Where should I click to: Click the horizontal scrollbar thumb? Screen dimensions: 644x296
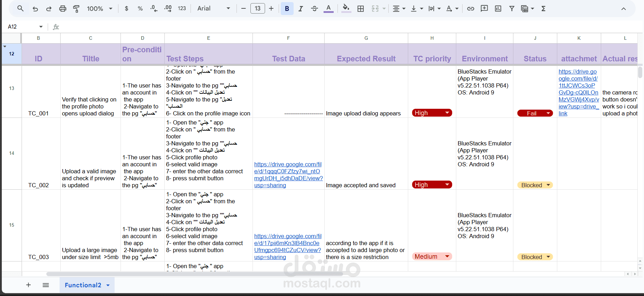195,274
